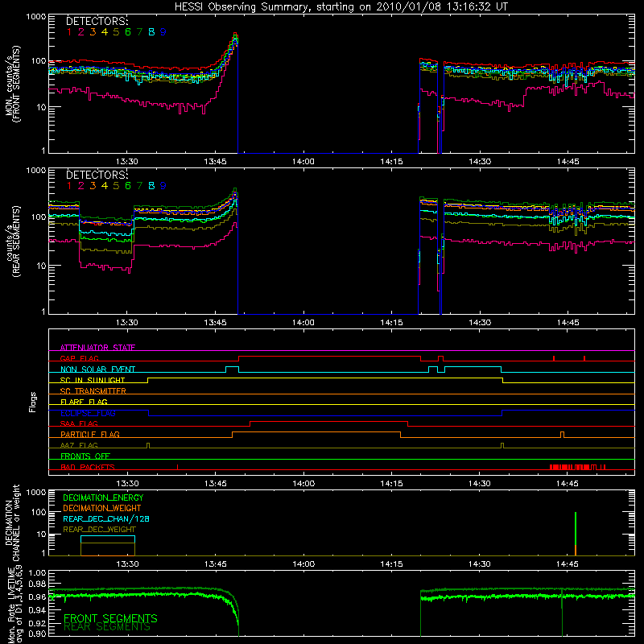The width and height of the screenshot is (644, 644).
Task: Select red detector 1 in front segments legend
Action: 69,32
